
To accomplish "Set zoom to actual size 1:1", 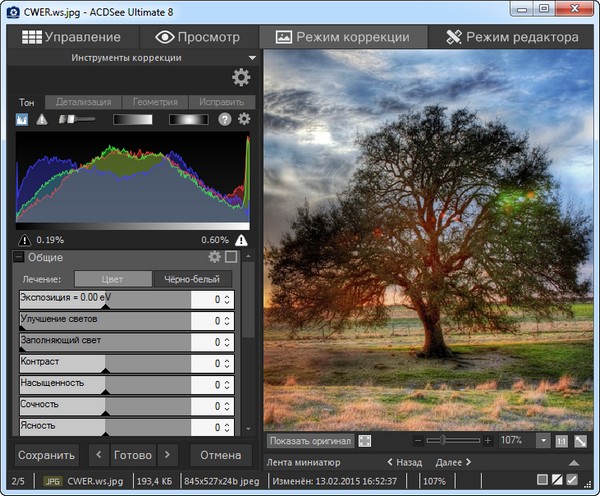I will click(562, 440).
